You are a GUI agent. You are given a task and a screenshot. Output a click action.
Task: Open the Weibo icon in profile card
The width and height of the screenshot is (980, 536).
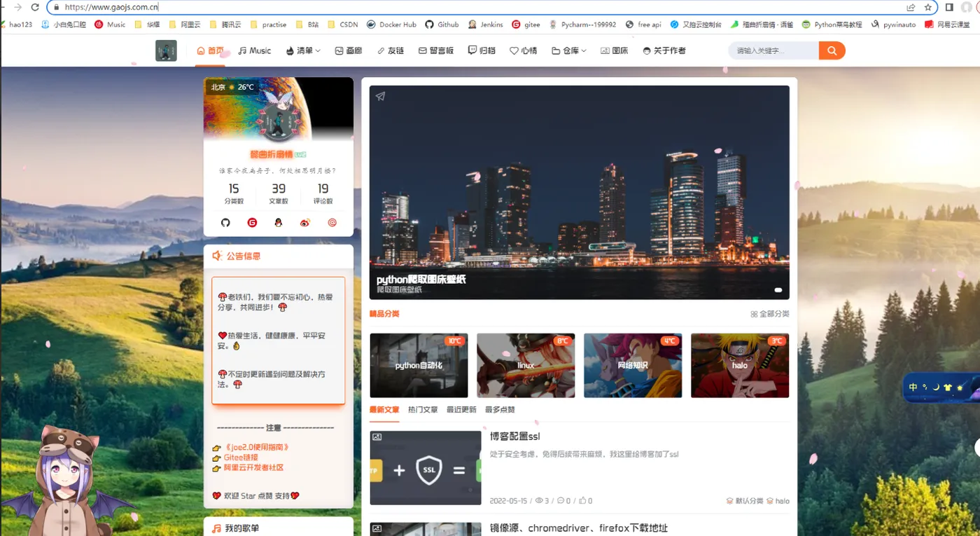[304, 223]
